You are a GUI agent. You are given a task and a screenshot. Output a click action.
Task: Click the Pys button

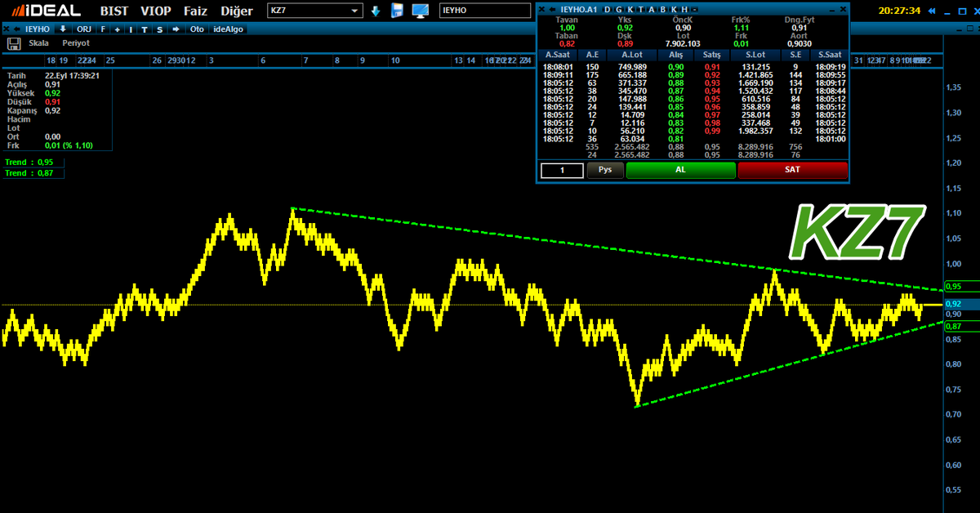click(605, 170)
